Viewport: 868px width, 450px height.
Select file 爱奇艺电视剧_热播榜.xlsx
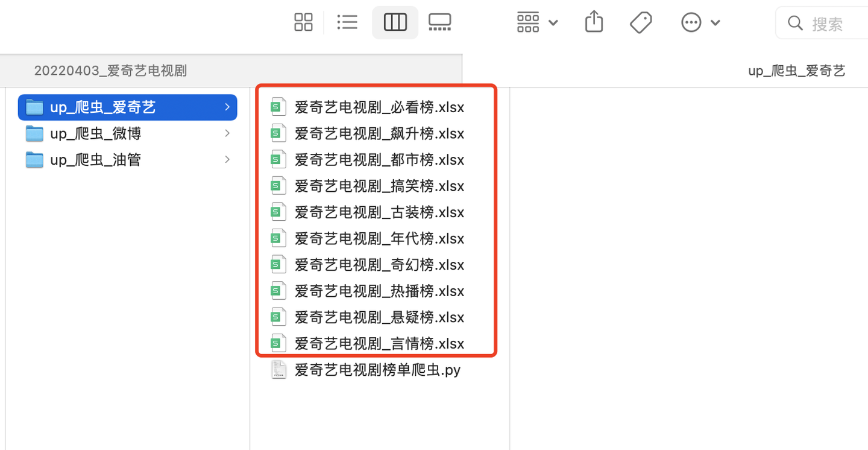point(379,291)
